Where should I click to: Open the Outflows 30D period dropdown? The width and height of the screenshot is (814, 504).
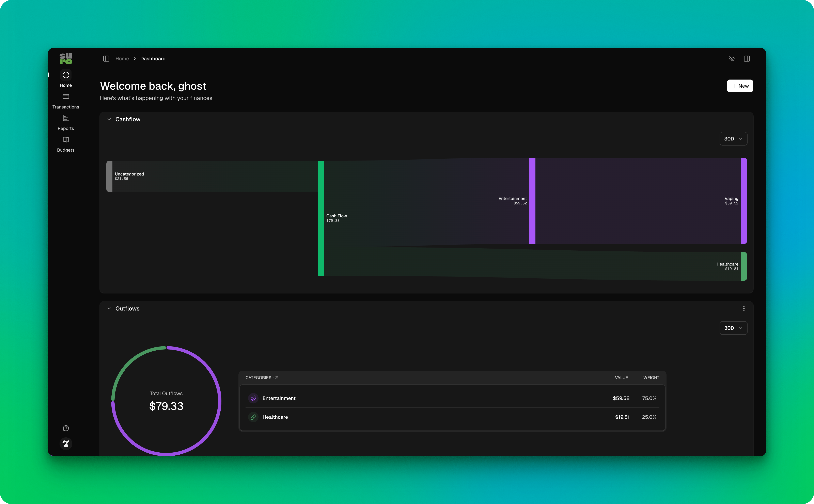coord(733,328)
